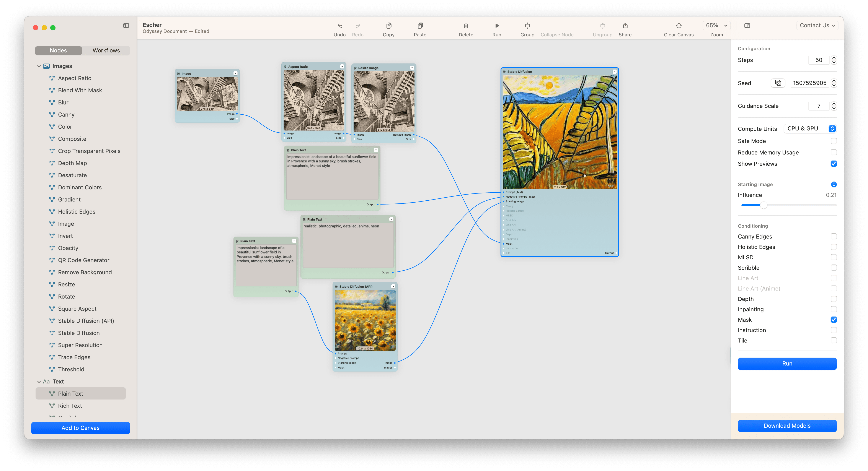The width and height of the screenshot is (868, 471).
Task: Click the Influence slider handle
Action: pyautogui.click(x=764, y=205)
